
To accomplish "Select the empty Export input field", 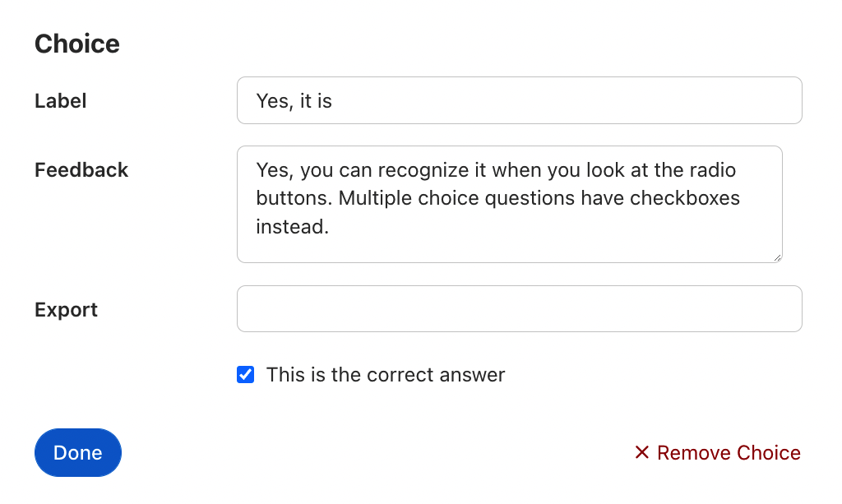I will (519, 309).
